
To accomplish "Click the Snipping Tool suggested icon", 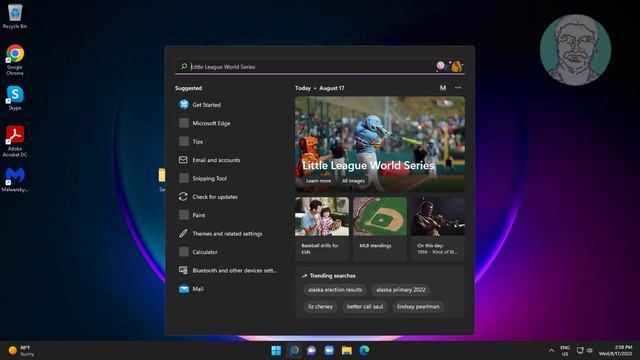I will 184,178.
